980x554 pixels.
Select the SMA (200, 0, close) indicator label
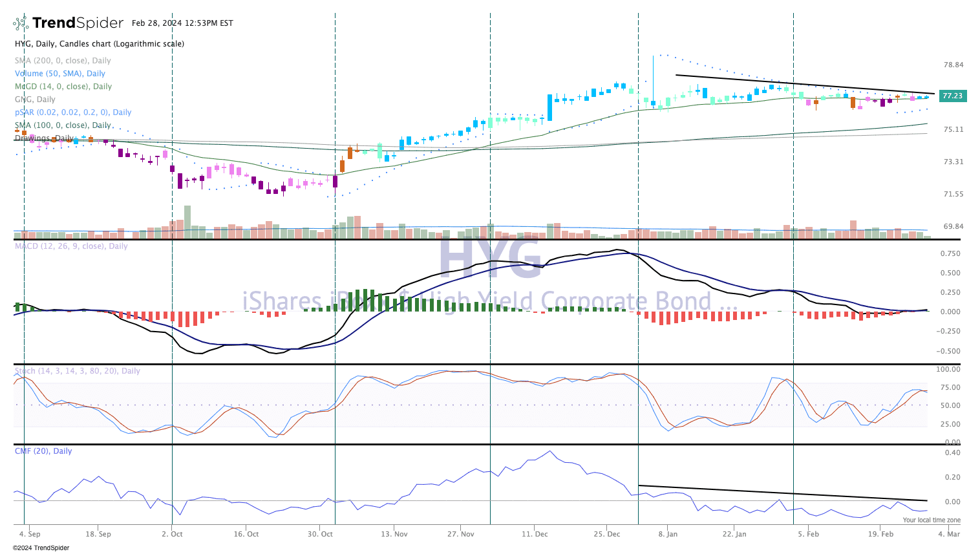pyautogui.click(x=63, y=61)
